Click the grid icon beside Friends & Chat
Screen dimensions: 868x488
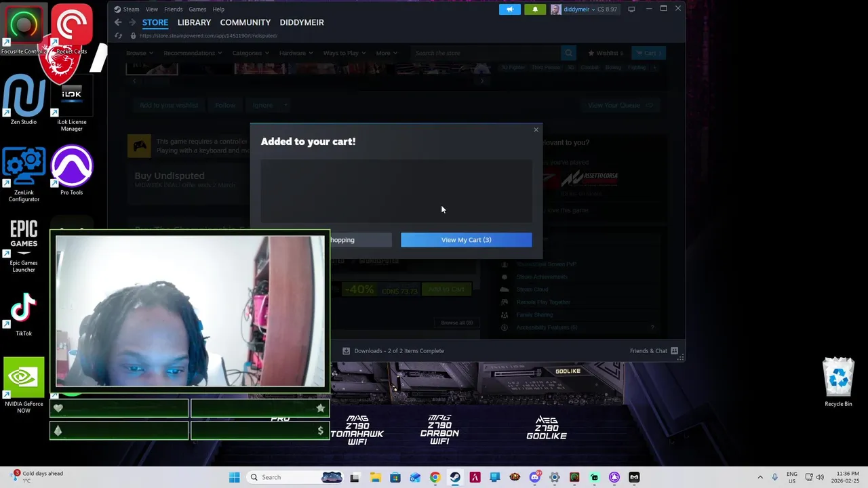[675, 351]
